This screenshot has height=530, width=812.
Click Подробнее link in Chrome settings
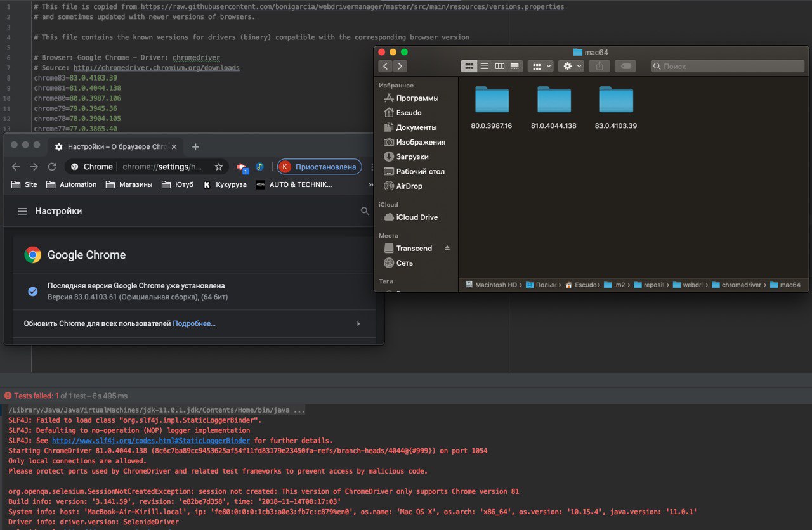click(194, 323)
